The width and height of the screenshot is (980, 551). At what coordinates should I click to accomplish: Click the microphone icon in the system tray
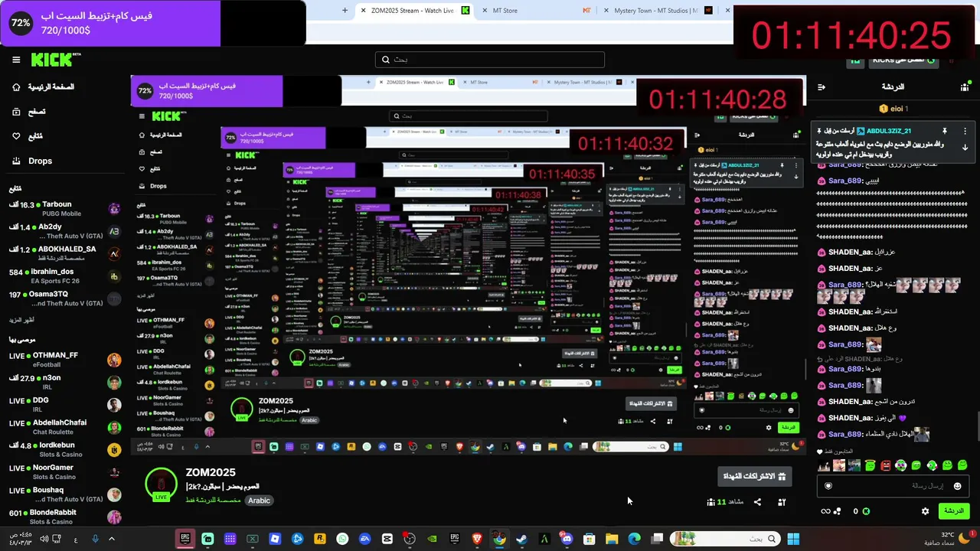tap(95, 539)
